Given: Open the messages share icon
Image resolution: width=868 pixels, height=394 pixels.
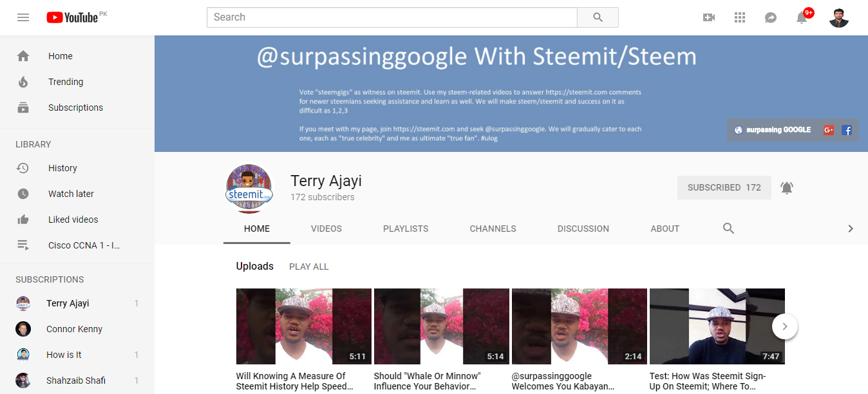Looking at the screenshot, I should pyautogui.click(x=771, y=17).
